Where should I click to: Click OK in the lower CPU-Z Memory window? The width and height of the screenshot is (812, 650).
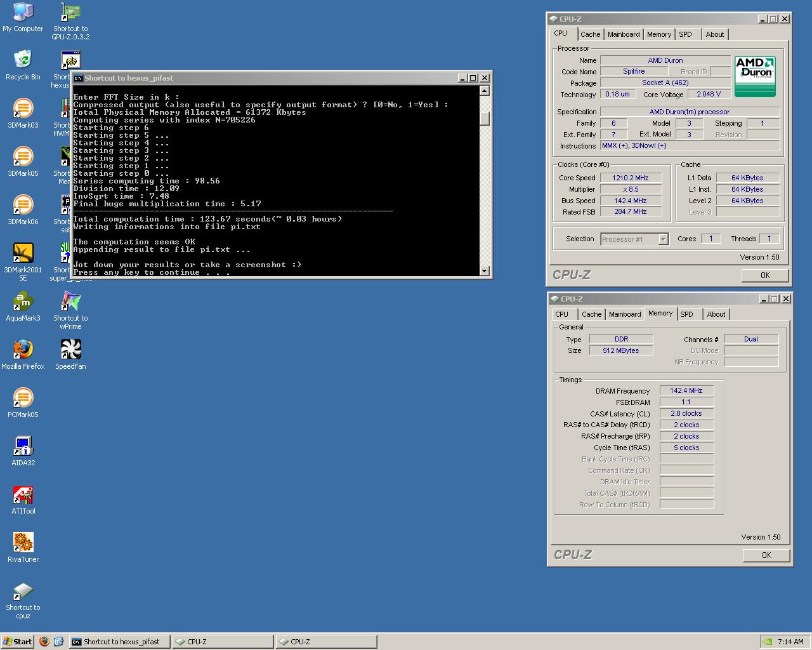click(x=766, y=555)
